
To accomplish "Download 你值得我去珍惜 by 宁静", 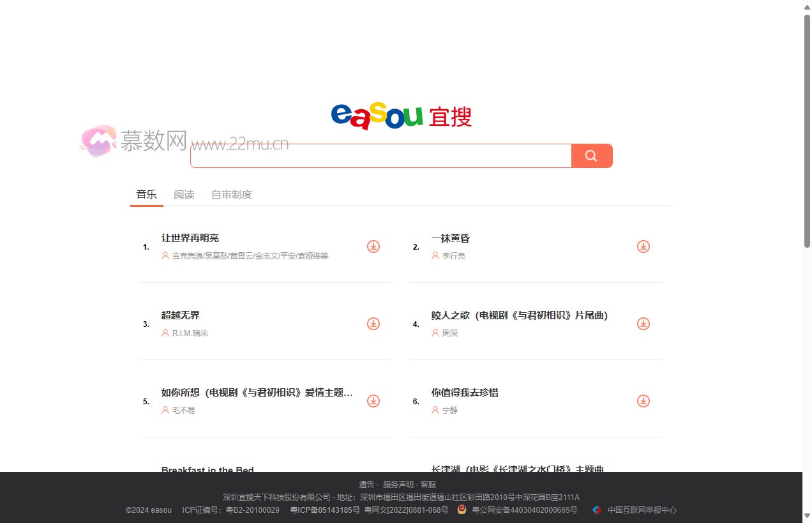I will pyautogui.click(x=643, y=401).
